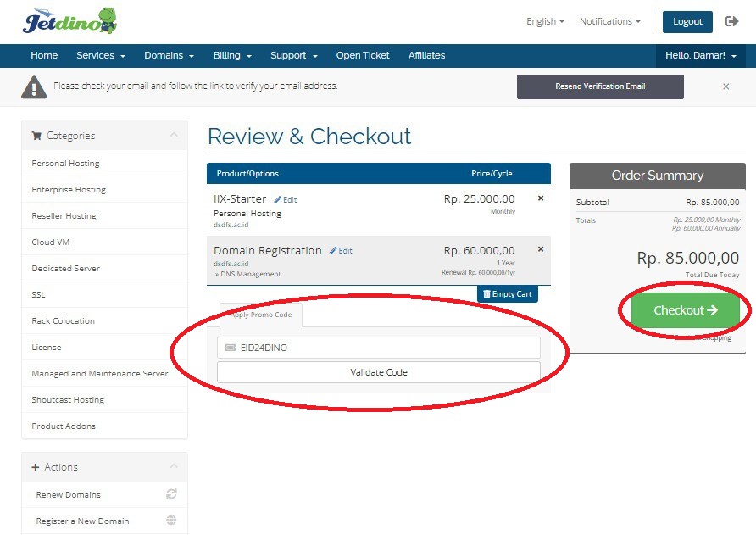Image resolution: width=756 pixels, height=535 pixels.
Task: Click the Validate Code button
Action: [378, 372]
